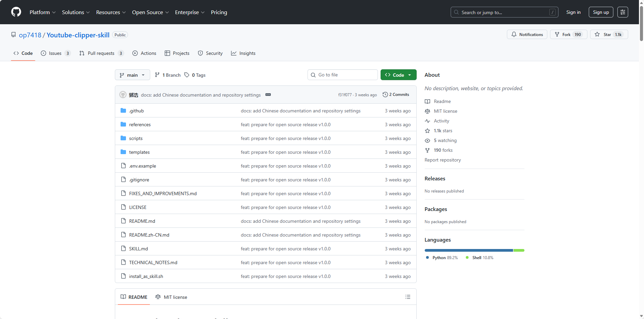Viewport: 644px width, 319px height.
Task: Select the MIT license tab in README
Action: point(171,297)
